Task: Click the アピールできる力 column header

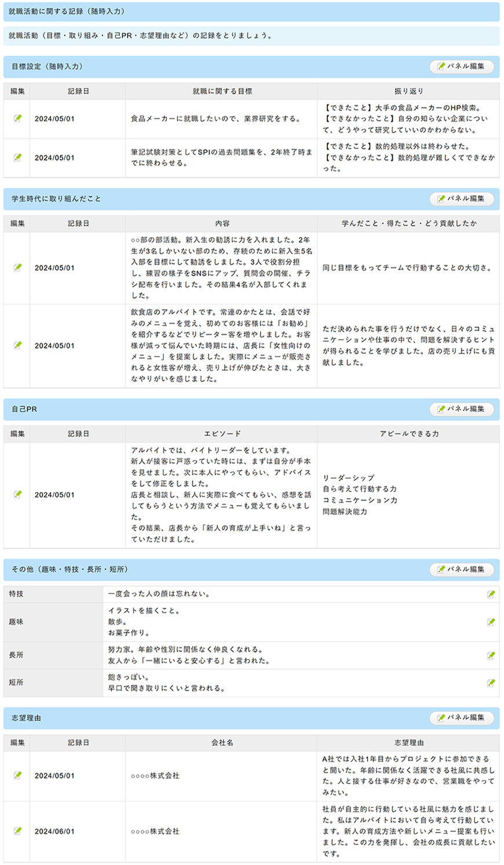Action: click(408, 434)
